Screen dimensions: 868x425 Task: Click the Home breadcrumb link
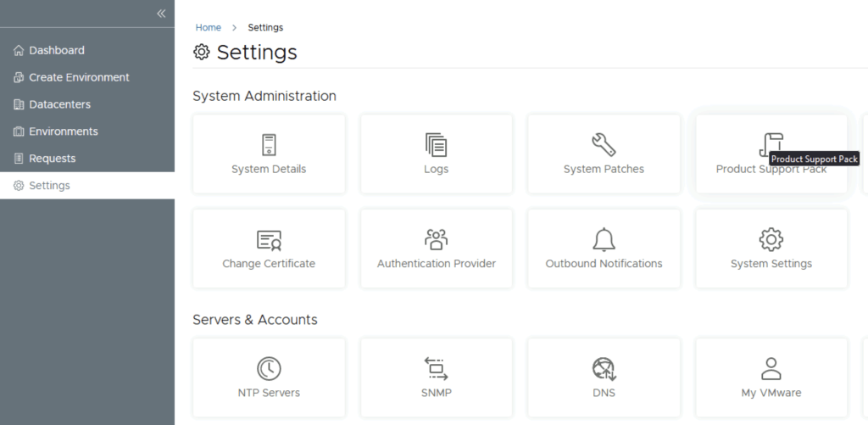(209, 28)
